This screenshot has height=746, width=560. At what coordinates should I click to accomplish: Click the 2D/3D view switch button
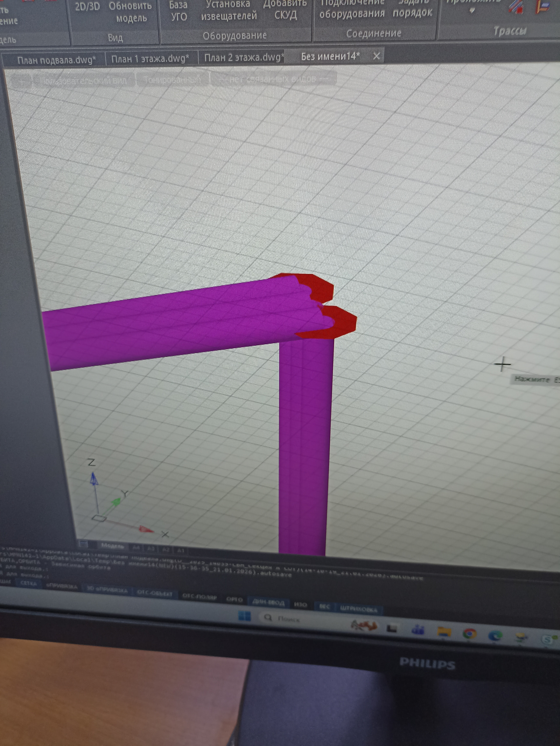[87, 7]
